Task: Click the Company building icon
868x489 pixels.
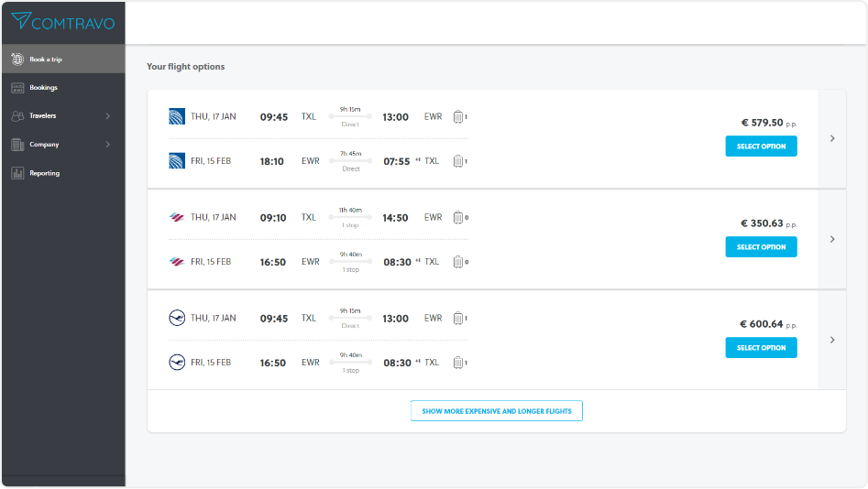Action: (17, 145)
